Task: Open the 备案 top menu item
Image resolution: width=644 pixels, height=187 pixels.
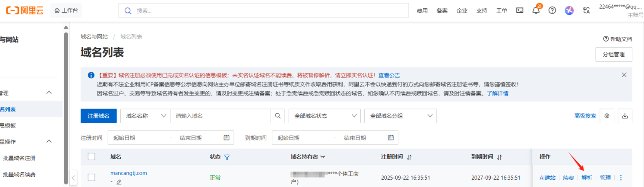Action: tap(442, 11)
